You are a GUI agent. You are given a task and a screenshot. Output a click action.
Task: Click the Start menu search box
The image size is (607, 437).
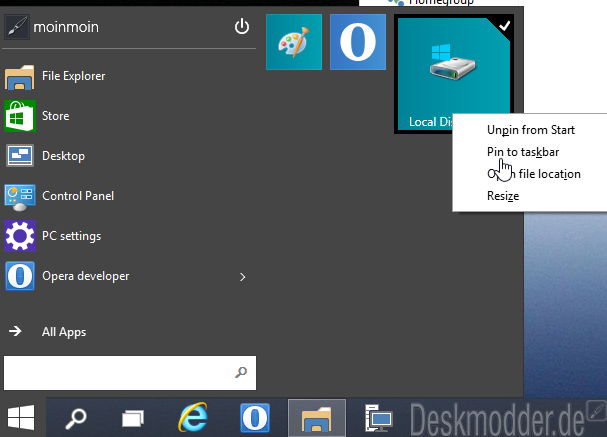(130, 373)
